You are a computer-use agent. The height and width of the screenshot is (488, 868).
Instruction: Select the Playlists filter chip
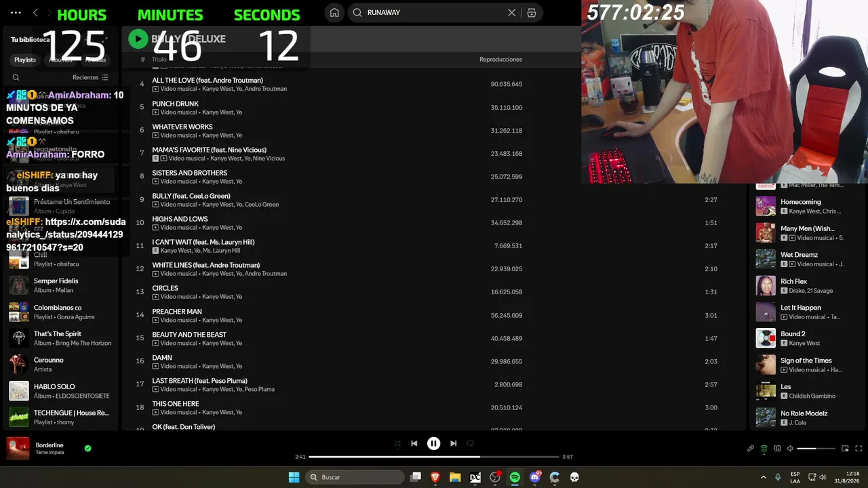coord(25,60)
